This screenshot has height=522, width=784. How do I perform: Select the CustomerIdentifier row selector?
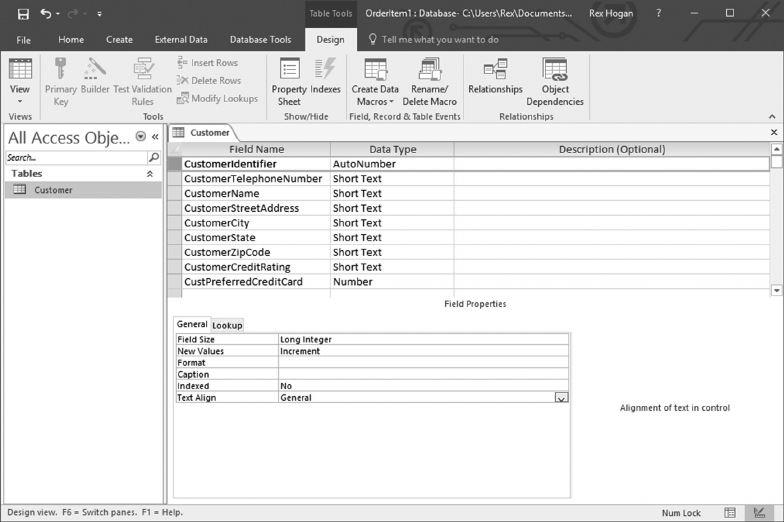[174, 164]
